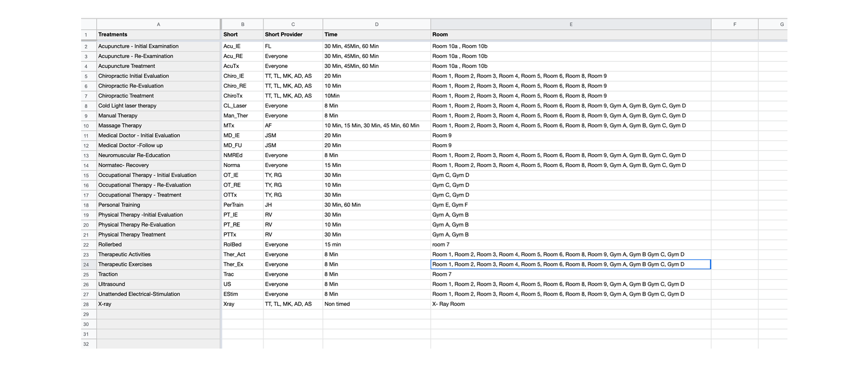This screenshot has width=868, height=365.
Task: Select column C header
Action: (x=293, y=24)
